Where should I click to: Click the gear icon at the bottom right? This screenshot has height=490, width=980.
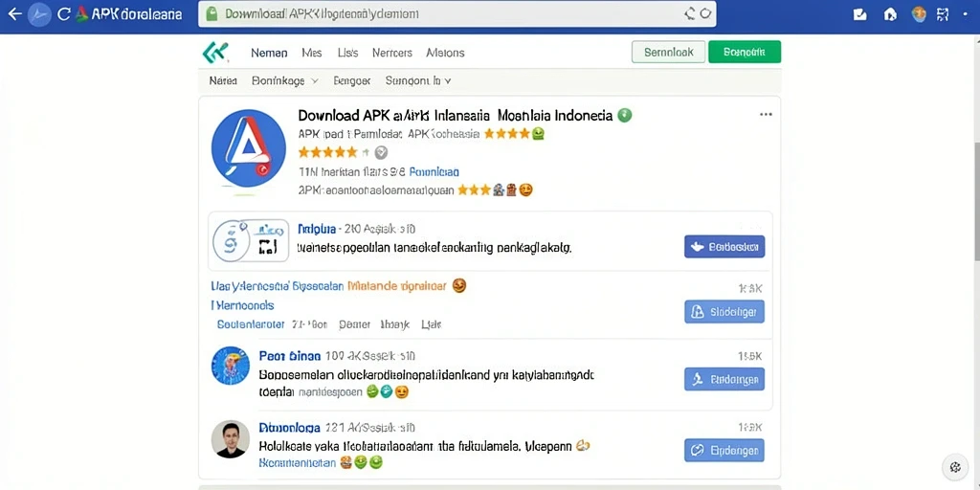(x=954, y=467)
